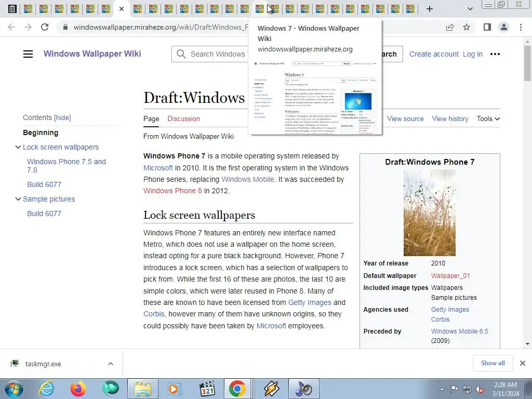
Task: Launch Internet Explorer from taskbar
Action: (x=46, y=389)
